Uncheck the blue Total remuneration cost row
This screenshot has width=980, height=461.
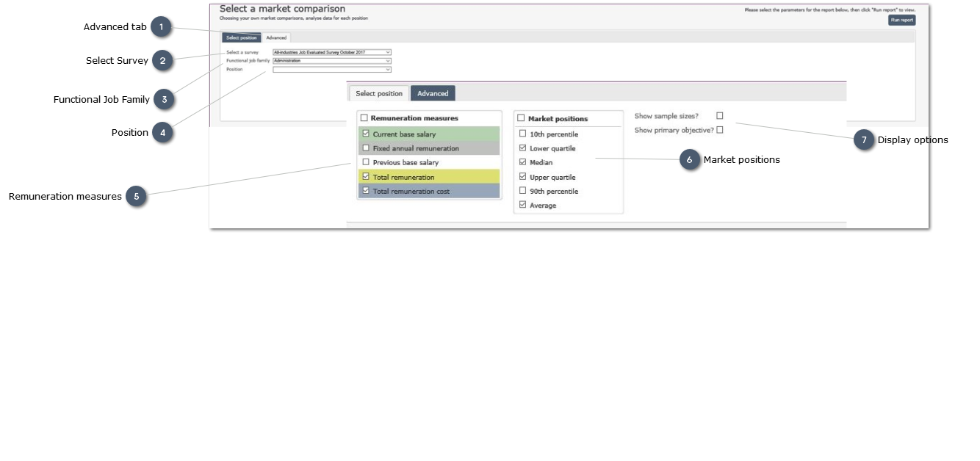pos(366,191)
